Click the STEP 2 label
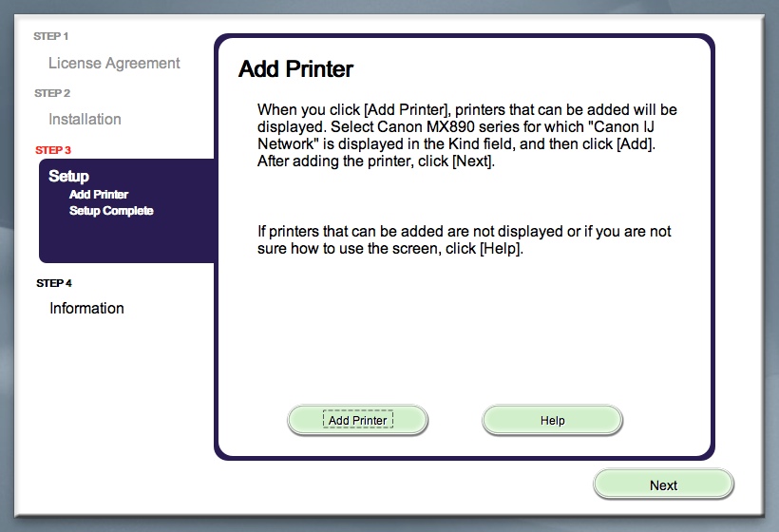The width and height of the screenshot is (779, 532). 52,93
